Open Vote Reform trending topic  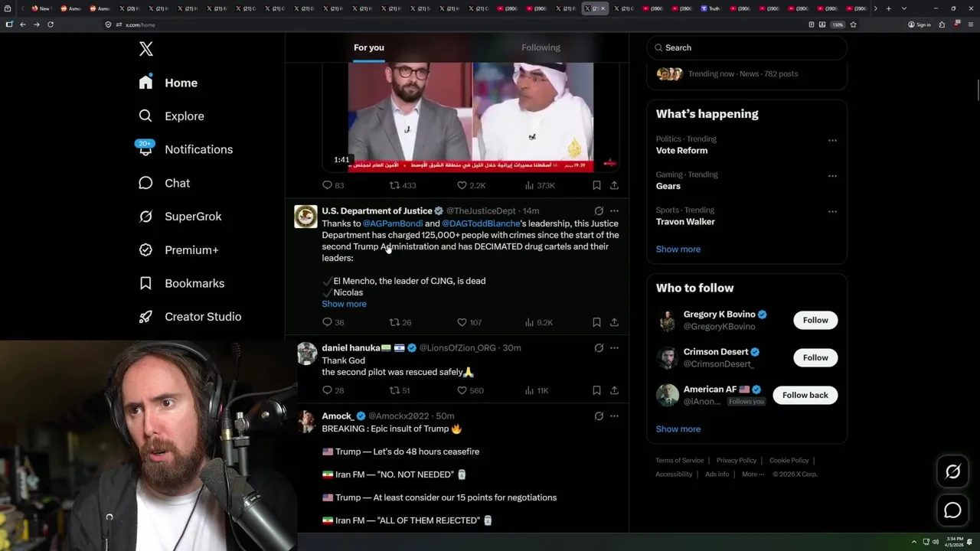pos(681,151)
